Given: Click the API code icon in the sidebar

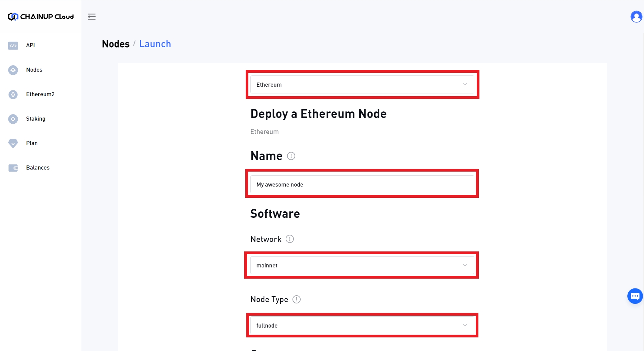Looking at the screenshot, I should click(x=13, y=46).
